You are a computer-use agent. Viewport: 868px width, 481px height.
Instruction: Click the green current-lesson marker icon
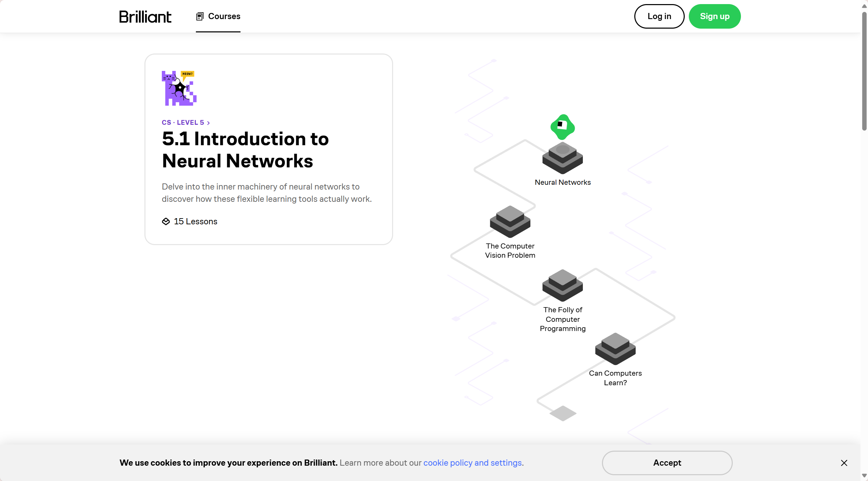click(x=562, y=126)
